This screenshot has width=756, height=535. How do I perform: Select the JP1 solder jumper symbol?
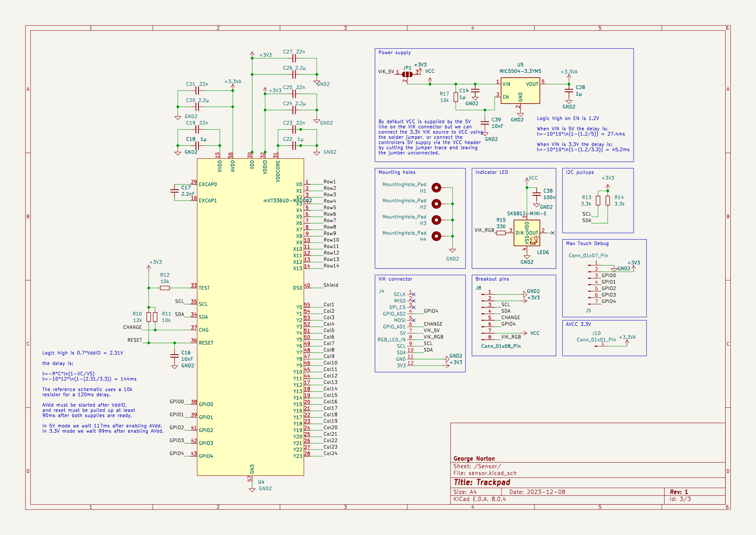408,74
